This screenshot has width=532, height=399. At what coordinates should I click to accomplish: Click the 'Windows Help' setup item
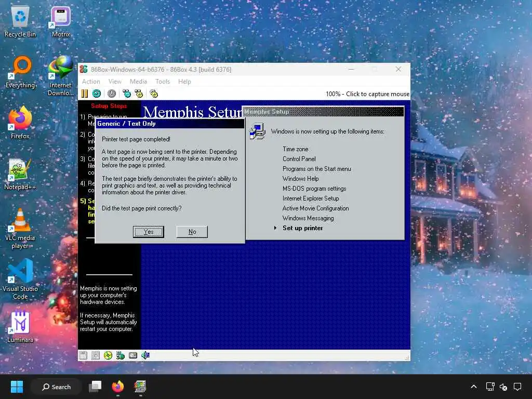point(301,179)
